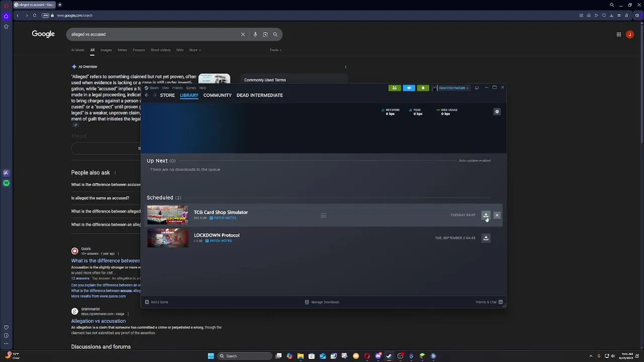Open Steam notifications bell button

(x=423, y=88)
